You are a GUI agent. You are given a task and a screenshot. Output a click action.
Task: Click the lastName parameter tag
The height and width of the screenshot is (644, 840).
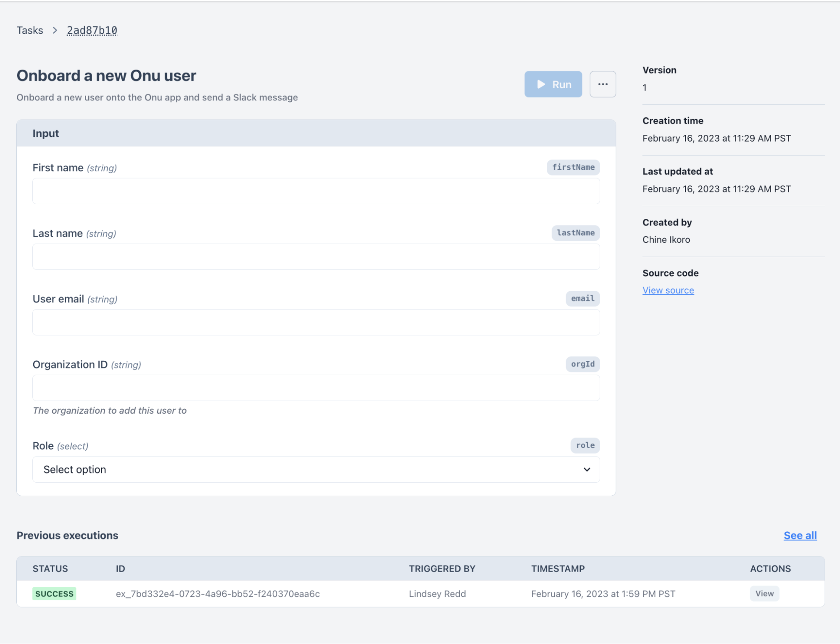click(x=575, y=233)
